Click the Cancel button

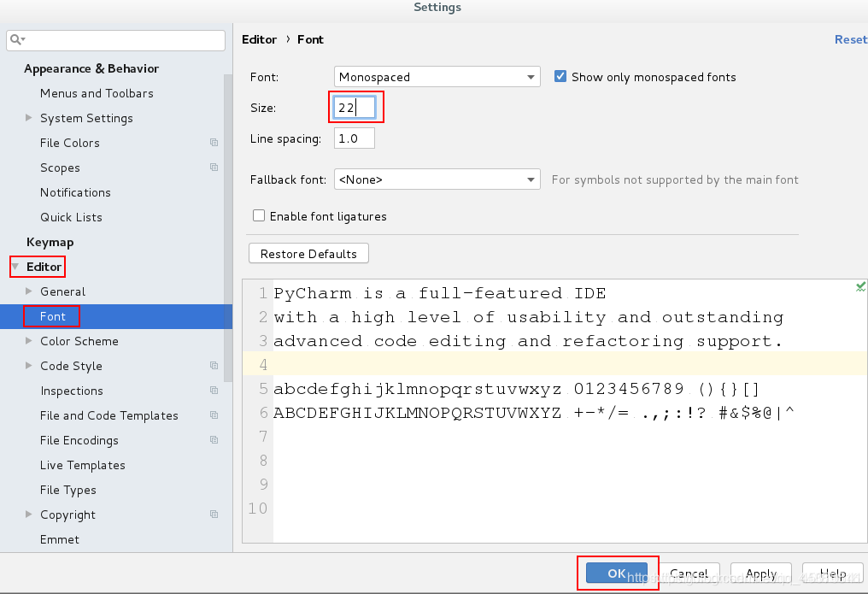pyautogui.click(x=689, y=573)
